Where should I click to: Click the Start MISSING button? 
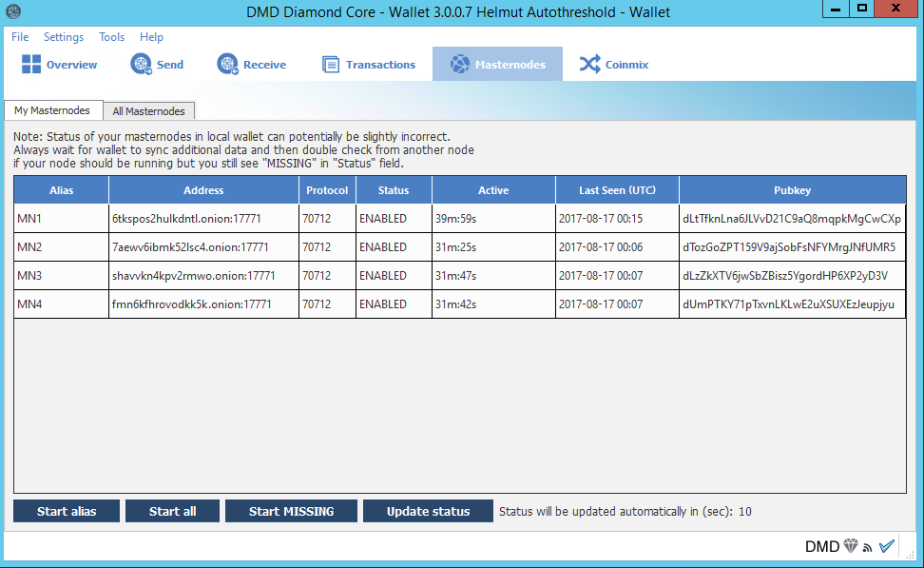click(291, 511)
